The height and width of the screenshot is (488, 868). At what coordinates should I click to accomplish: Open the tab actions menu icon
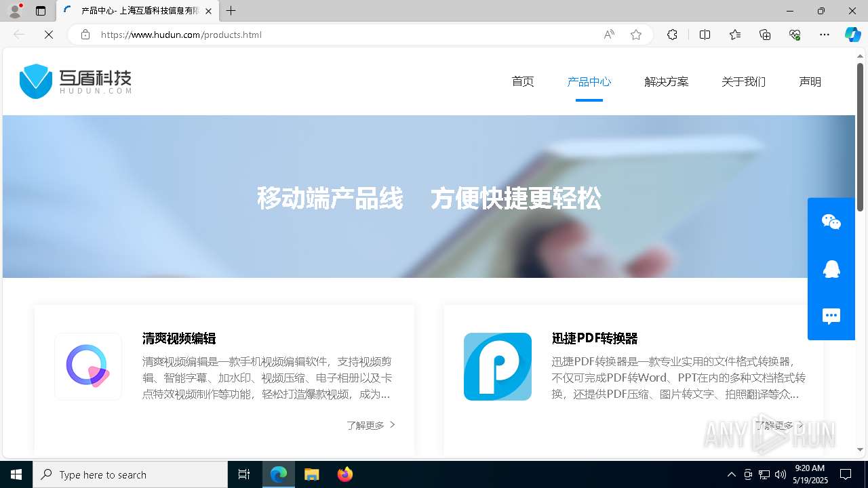[41, 11]
